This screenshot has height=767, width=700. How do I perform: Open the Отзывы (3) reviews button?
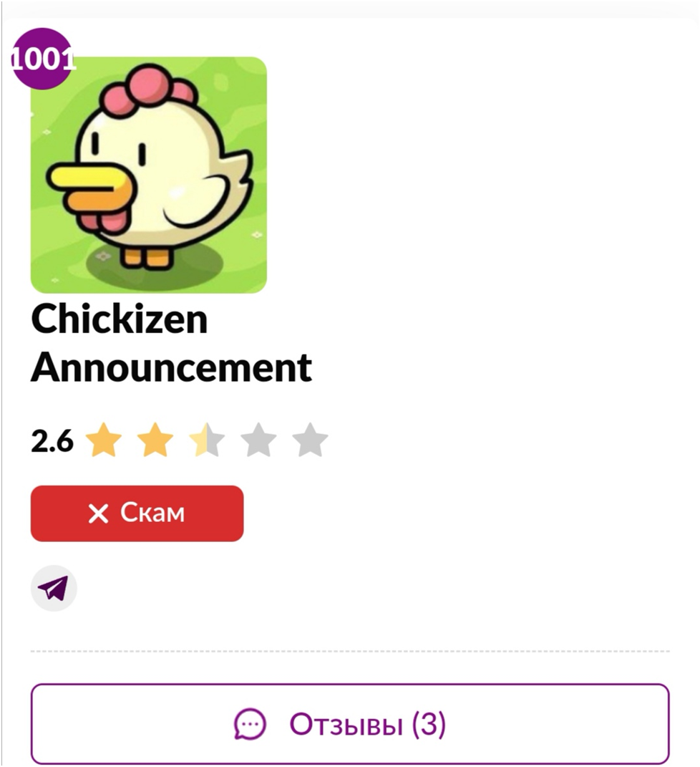tap(350, 723)
